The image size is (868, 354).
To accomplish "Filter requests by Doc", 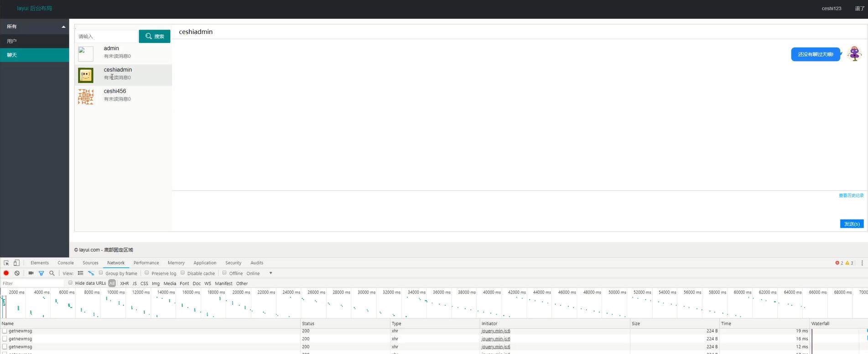I will point(197,283).
